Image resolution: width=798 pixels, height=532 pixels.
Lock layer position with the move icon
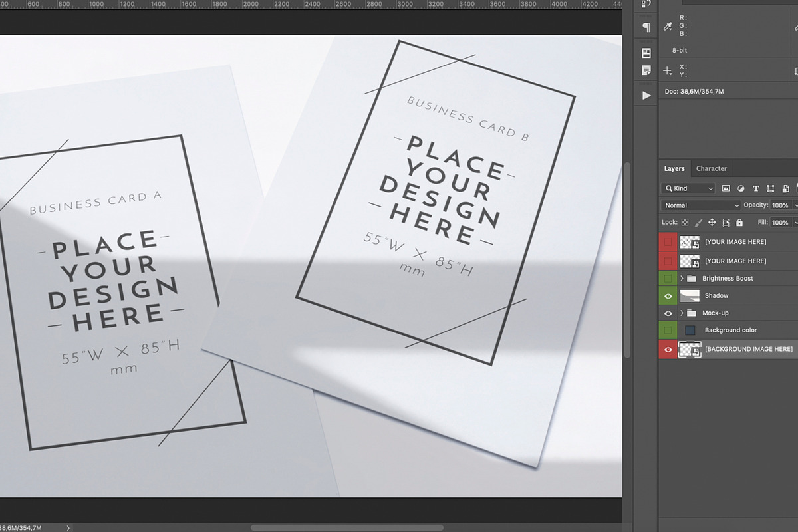(712, 223)
